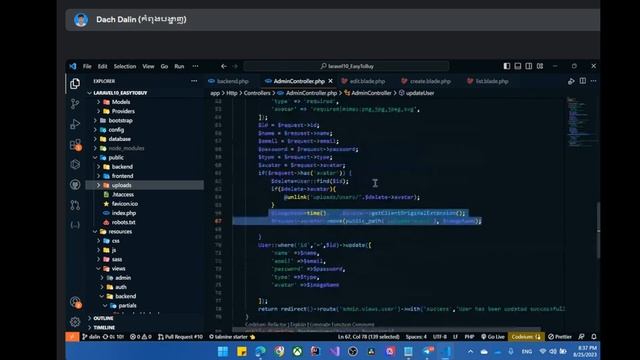Switch to backend.php tab
The width and height of the screenshot is (640, 360).
click(x=228, y=81)
